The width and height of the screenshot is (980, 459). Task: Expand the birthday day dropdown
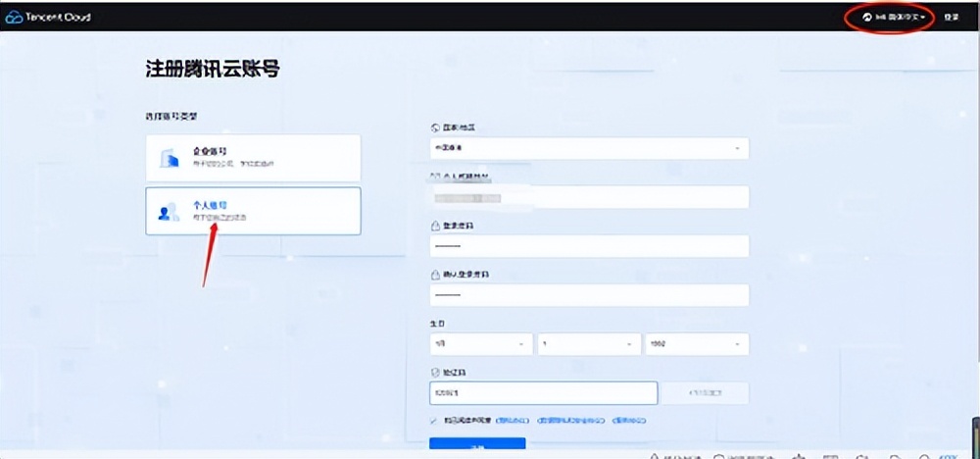click(x=589, y=344)
